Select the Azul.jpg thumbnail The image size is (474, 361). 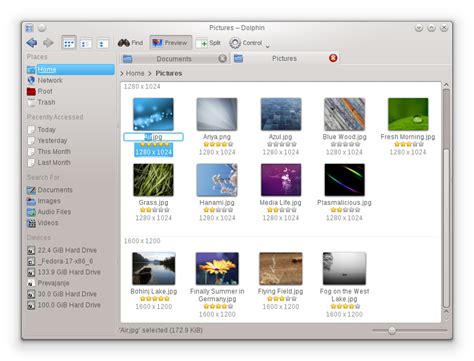point(281,114)
